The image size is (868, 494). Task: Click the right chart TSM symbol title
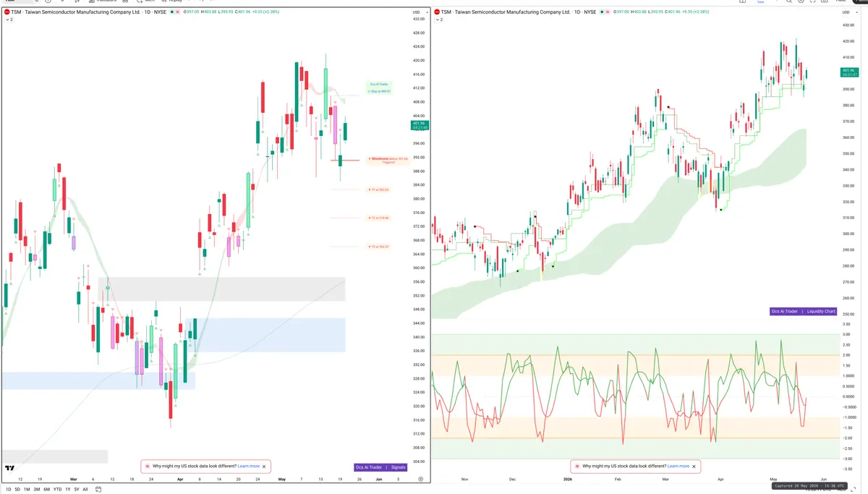pos(518,12)
